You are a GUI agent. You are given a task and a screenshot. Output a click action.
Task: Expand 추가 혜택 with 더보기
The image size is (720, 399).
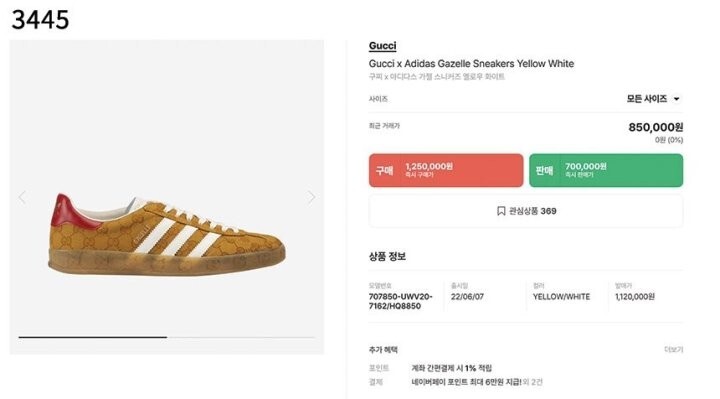tap(674, 349)
